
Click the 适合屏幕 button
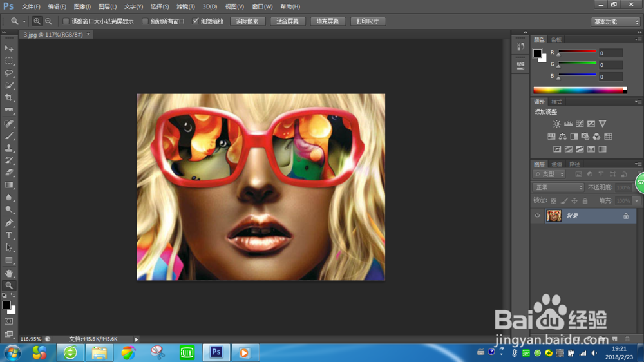click(287, 21)
